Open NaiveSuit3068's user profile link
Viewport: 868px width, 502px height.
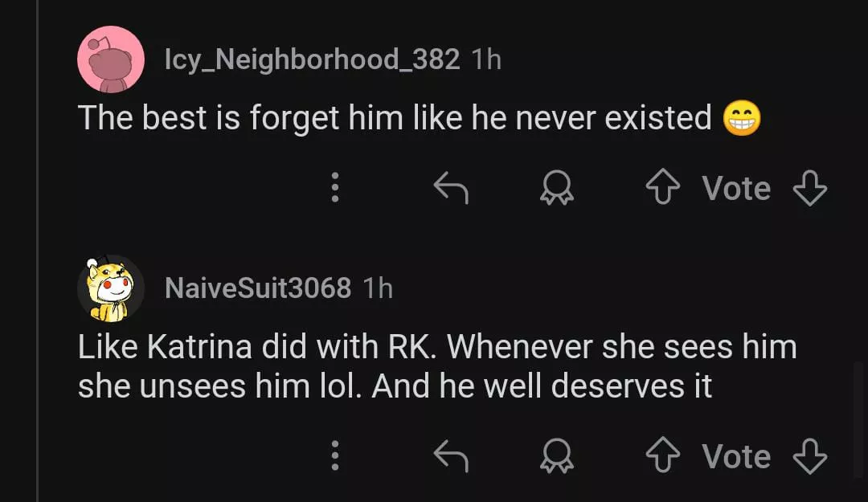tap(257, 288)
